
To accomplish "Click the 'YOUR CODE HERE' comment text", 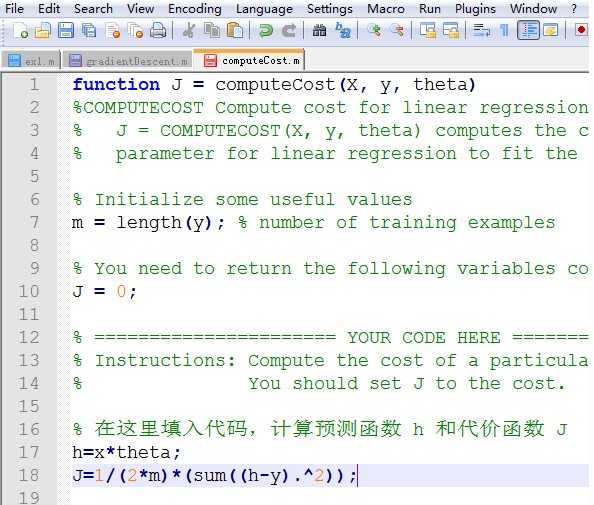I will tap(424, 337).
